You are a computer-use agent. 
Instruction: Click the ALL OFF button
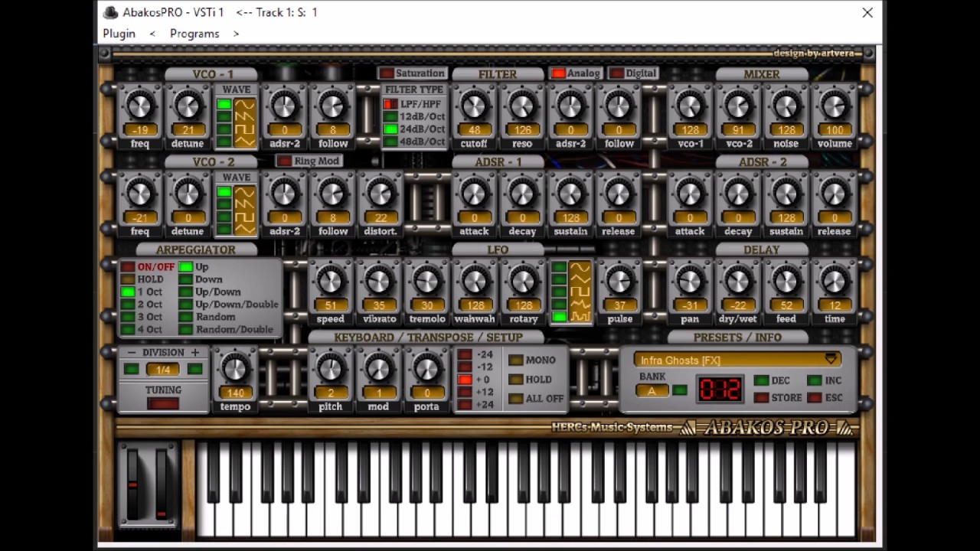[x=516, y=399]
